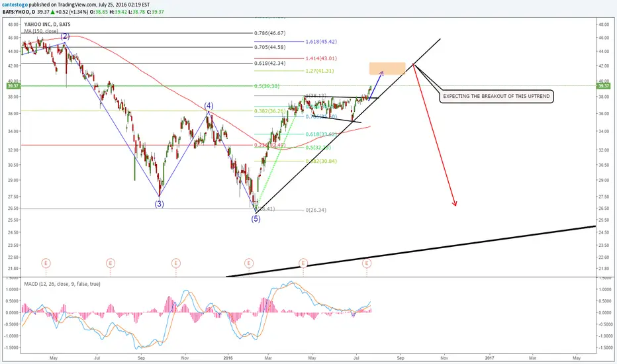The height and width of the screenshot is (364, 617).
Task: Click the earnings E marker nearest April 2016
Action: click(x=303, y=263)
